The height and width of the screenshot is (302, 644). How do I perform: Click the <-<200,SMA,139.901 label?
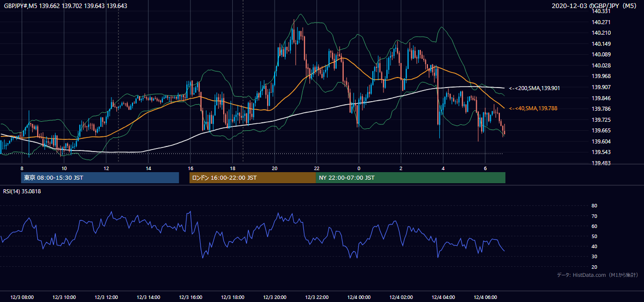pyautogui.click(x=534, y=88)
